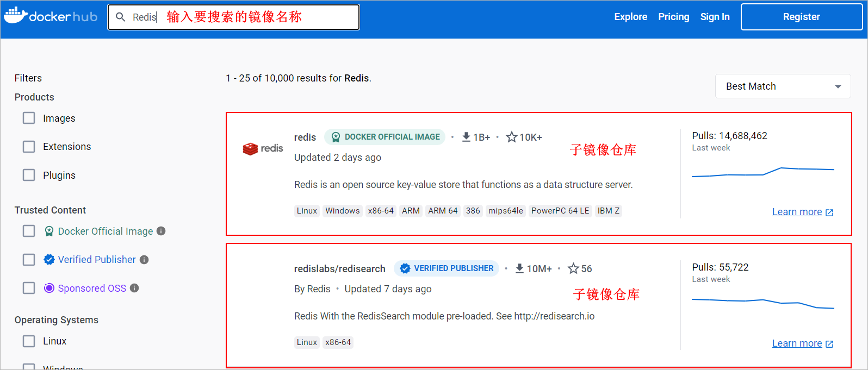
Task: Open the Best Match sort dropdown
Action: click(x=783, y=86)
